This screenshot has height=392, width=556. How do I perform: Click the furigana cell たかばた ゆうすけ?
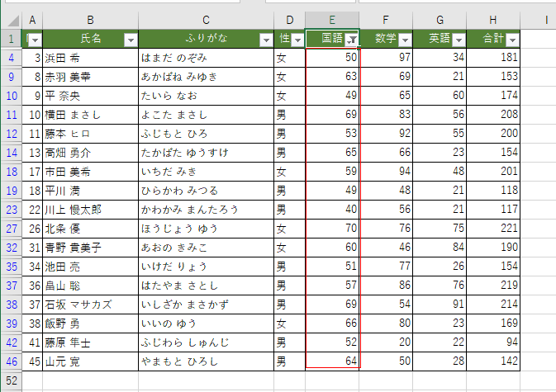coord(206,153)
